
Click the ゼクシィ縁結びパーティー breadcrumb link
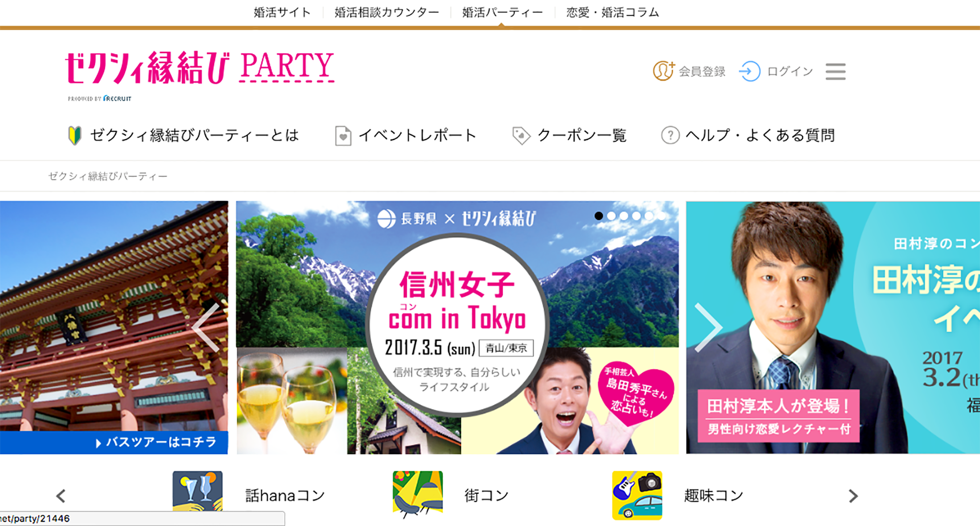tap(108, 176)
